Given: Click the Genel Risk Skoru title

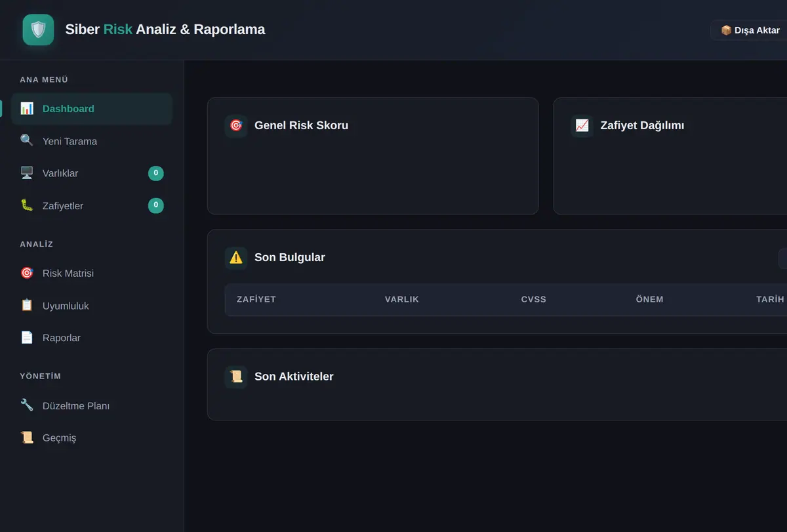Looking at the screenshot, I should [x=301, y=125].
